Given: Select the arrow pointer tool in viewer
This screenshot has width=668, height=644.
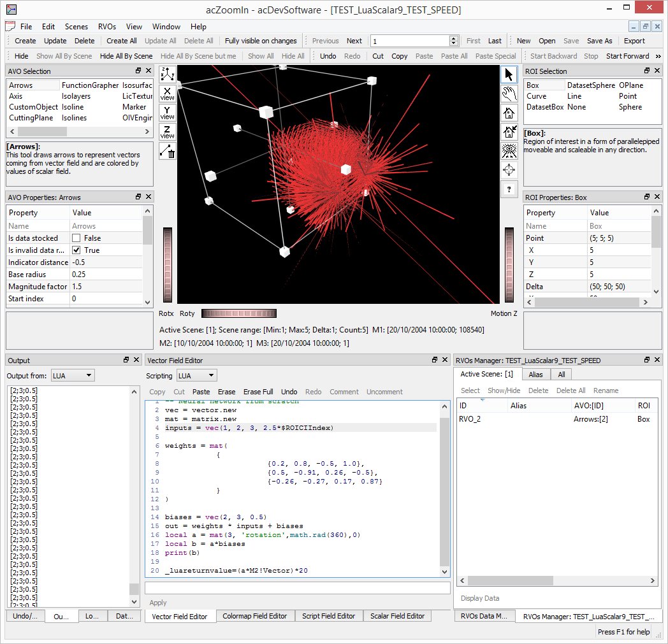Looking at the screenshot, I should coord(509,75).
